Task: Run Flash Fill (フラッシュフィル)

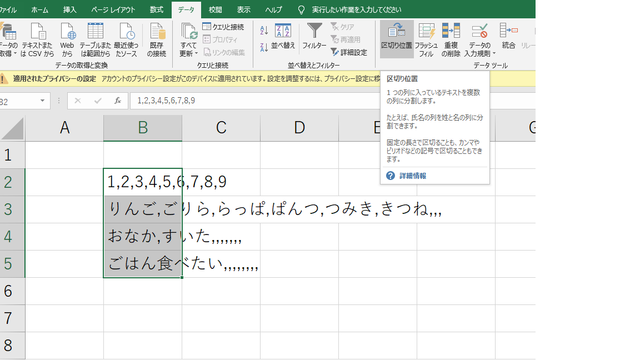Action: click(426, 39)
